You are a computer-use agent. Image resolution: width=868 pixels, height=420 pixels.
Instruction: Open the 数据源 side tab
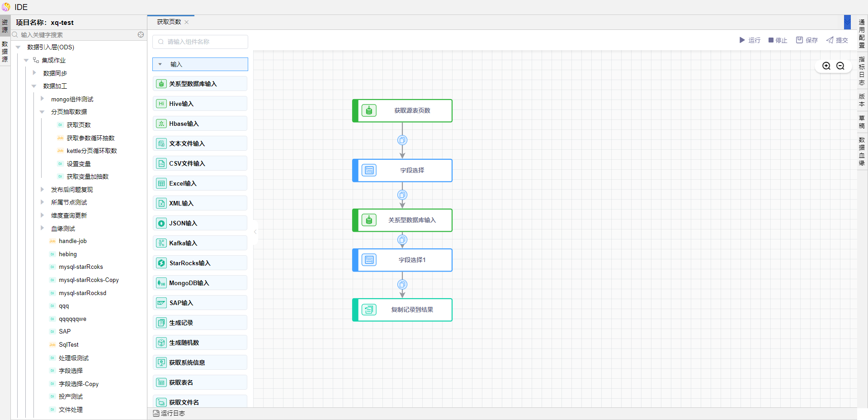coord(5,52)
